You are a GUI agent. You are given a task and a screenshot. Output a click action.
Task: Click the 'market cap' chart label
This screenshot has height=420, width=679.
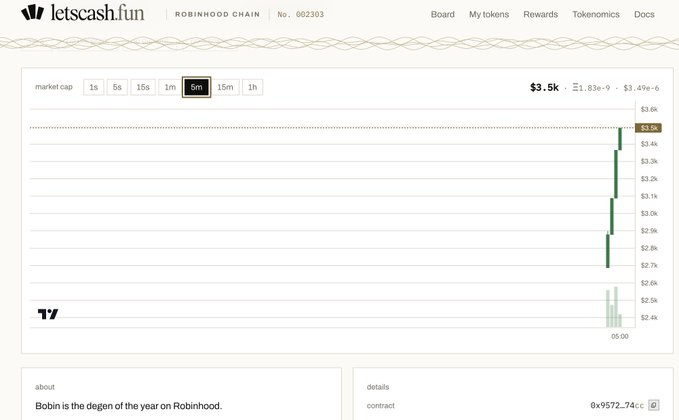54,87
